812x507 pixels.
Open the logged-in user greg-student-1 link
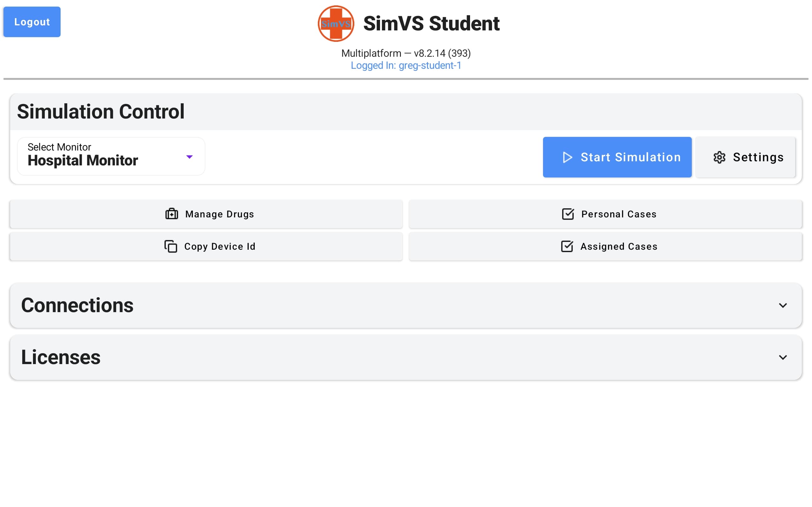pos(406,65)
